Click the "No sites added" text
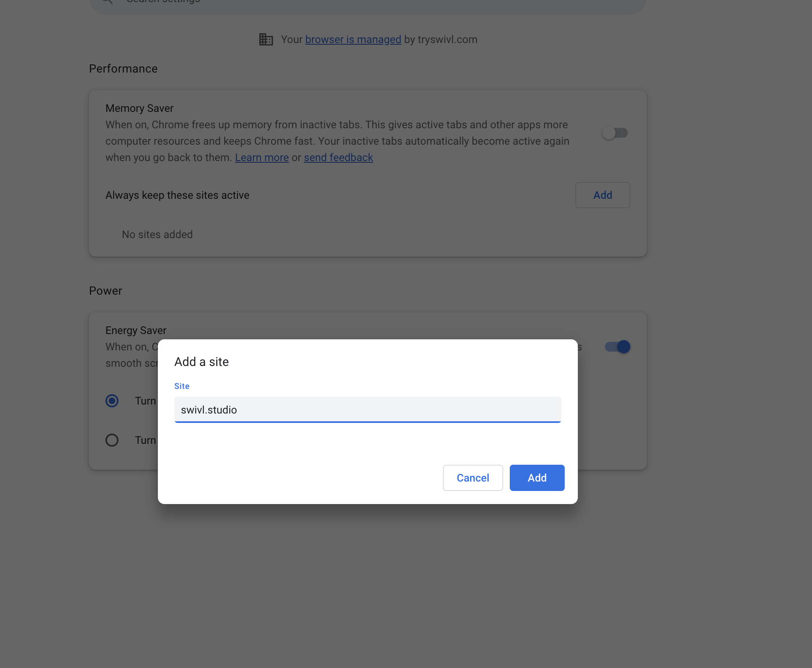Image resolution: width=812 pixels, height=668 pixels. [157, 234]
